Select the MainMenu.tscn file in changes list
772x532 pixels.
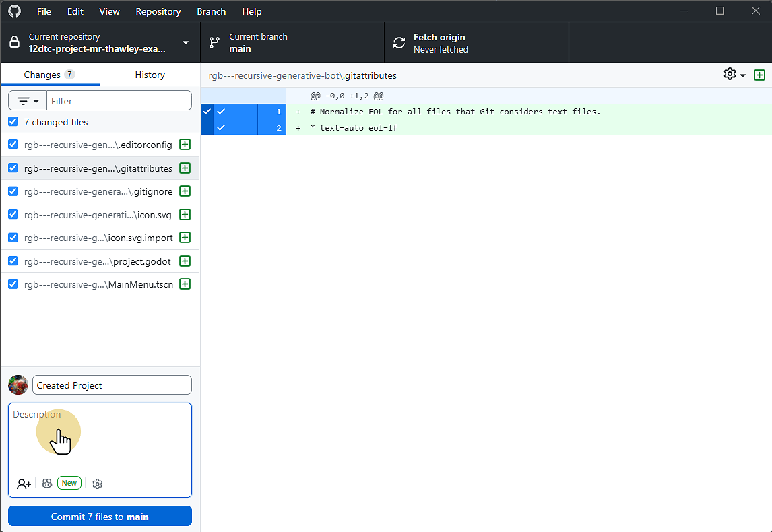(98, 284)
